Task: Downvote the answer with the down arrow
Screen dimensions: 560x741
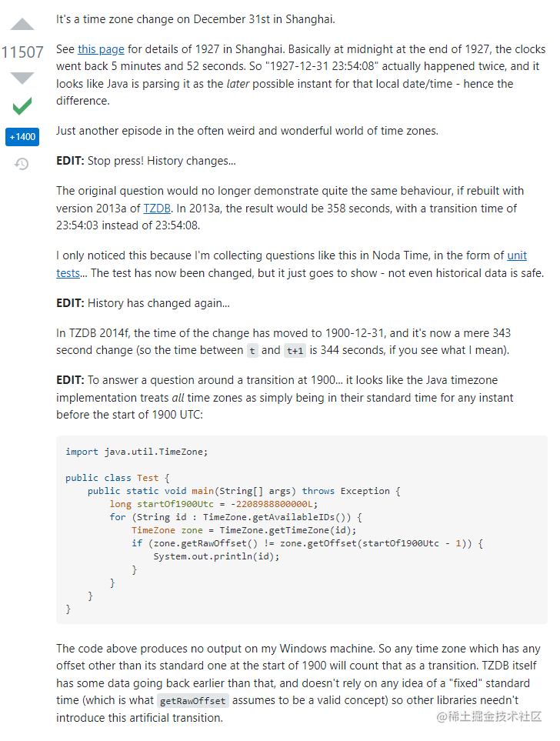Action: tap(22, 78)
